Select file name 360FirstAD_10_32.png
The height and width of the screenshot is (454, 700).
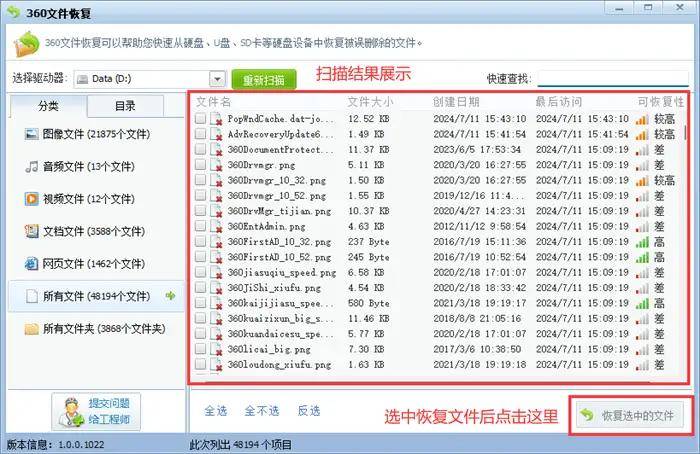coord(279,242)
